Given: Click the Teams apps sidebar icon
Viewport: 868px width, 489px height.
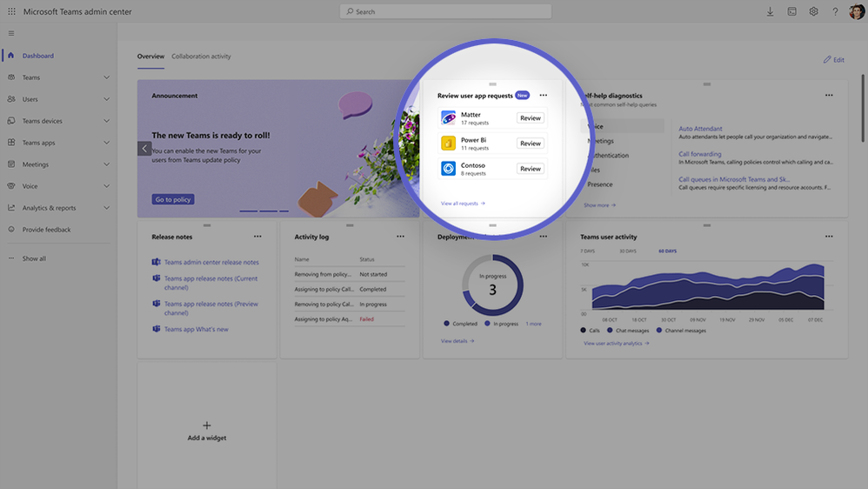Looking at the screenshot, I should (11, 143).
